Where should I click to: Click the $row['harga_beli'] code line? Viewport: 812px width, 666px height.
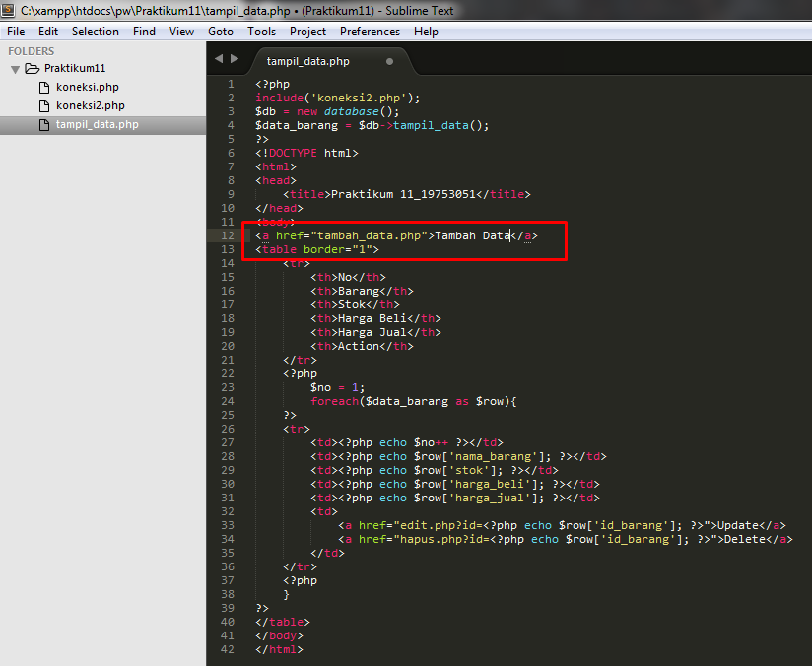click(455, 484)
